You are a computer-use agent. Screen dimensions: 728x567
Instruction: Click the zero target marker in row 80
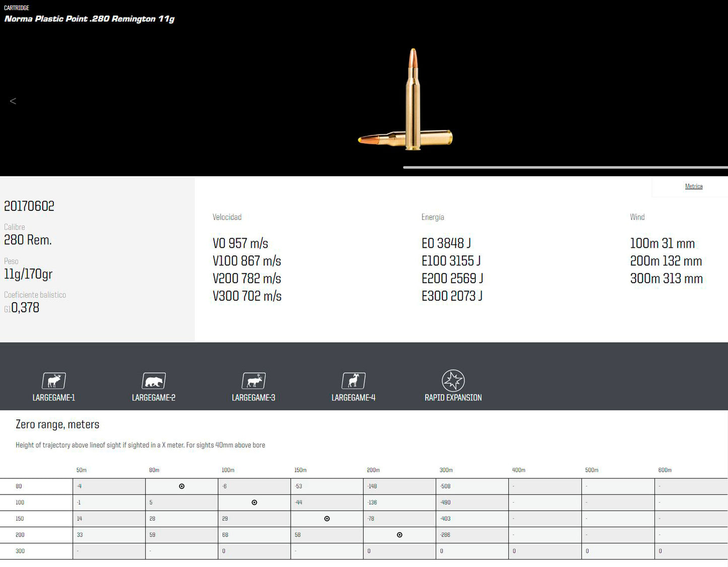point(182,486)
